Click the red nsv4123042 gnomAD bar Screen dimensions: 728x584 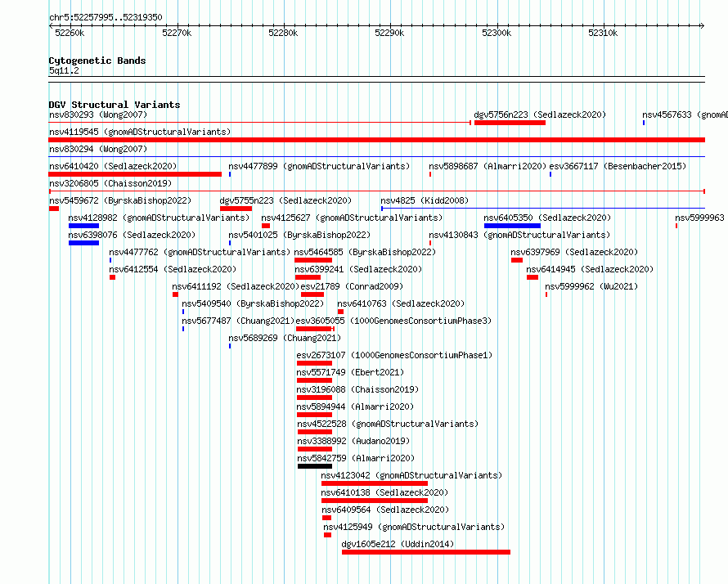point(374,483)
